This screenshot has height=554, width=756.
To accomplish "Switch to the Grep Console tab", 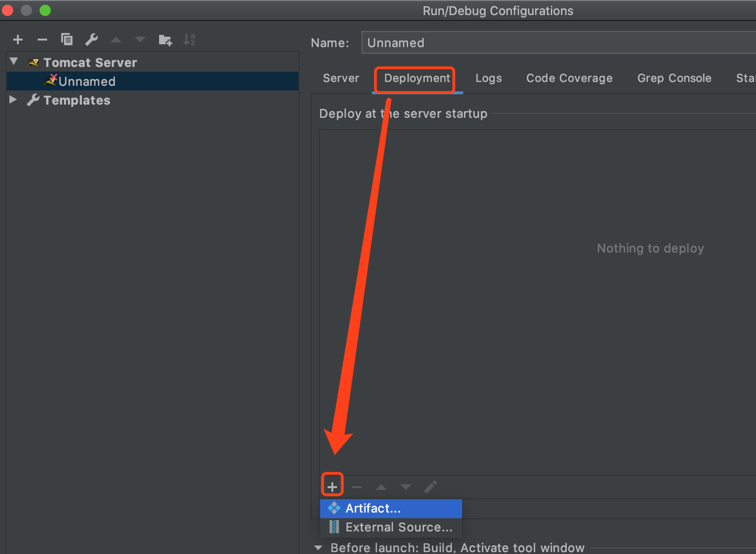I will tap(674, 78).
